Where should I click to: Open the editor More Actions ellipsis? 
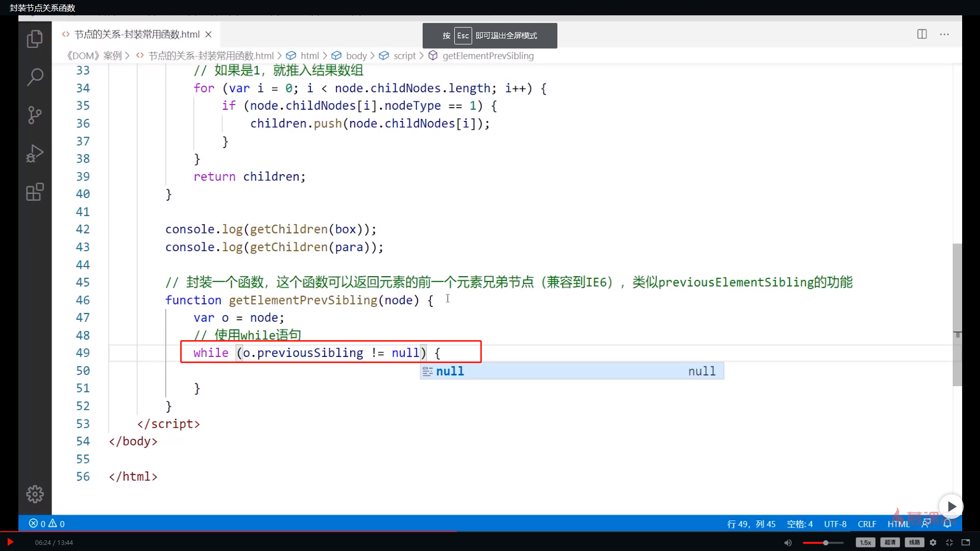944,34
